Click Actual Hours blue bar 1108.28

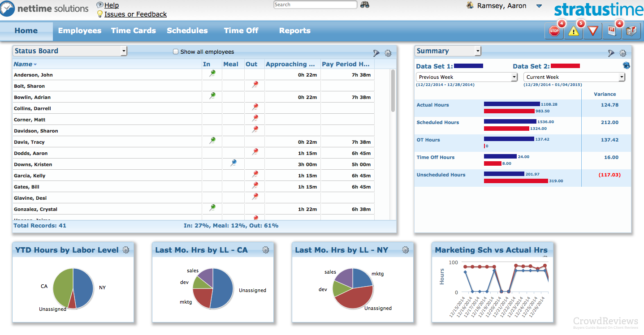pos(512,104)
